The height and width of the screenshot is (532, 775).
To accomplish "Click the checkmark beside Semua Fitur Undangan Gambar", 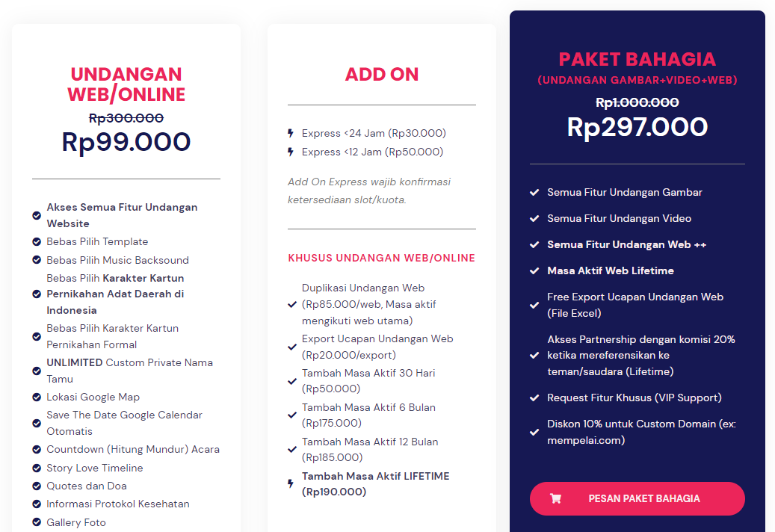I will click(x=534, y=192).
